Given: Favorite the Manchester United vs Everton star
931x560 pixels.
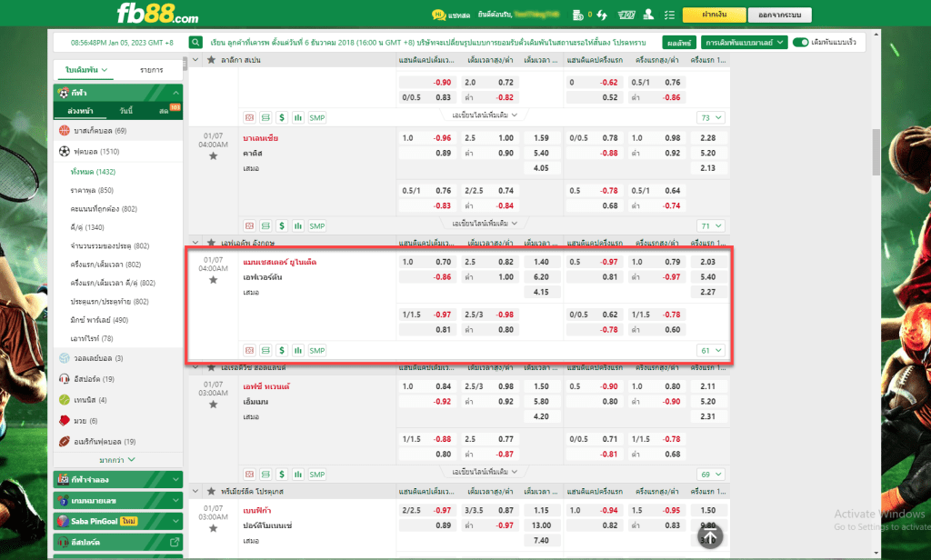Looking at the screenshot, I should click(x=213, y=280).
